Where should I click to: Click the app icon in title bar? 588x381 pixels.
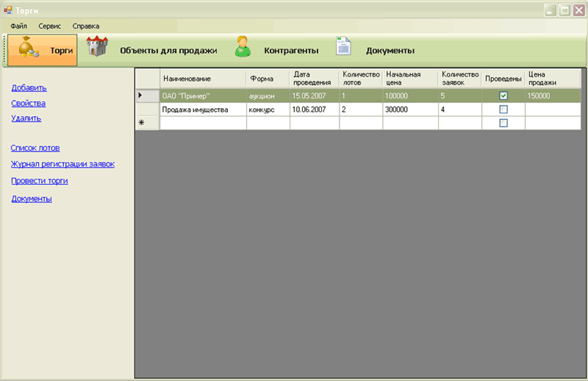click(x=7, y=10)
